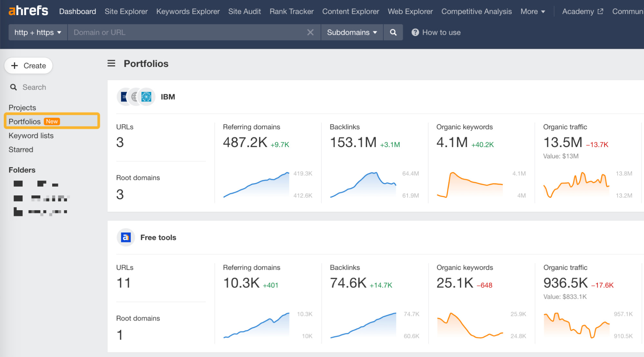This screenshot has height=357, width=644.
Task: Click the IBM portfolio name
Action: pos(168,97)
